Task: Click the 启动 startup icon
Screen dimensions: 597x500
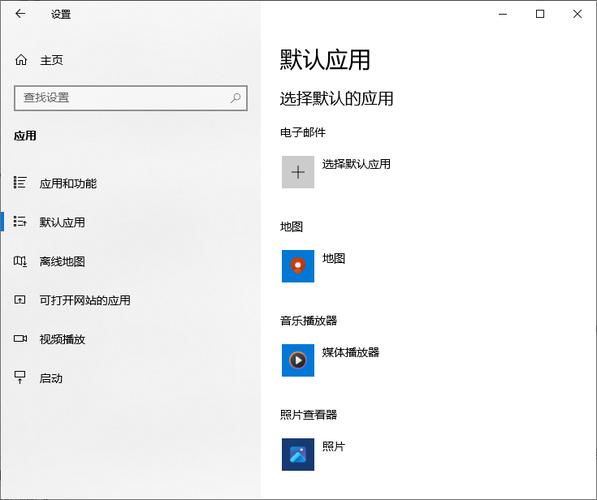Action: click(x=20, y=377)
